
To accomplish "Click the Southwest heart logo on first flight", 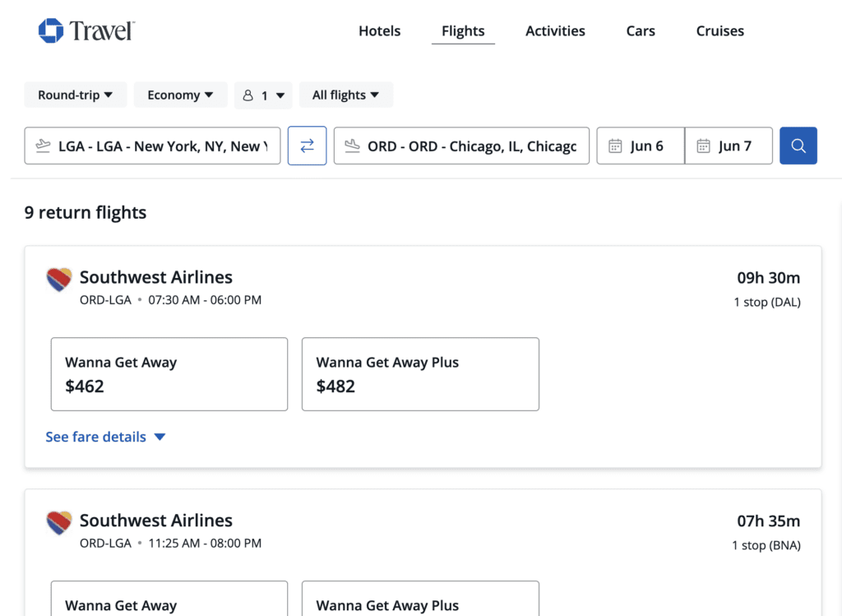I will pos(59,280).
